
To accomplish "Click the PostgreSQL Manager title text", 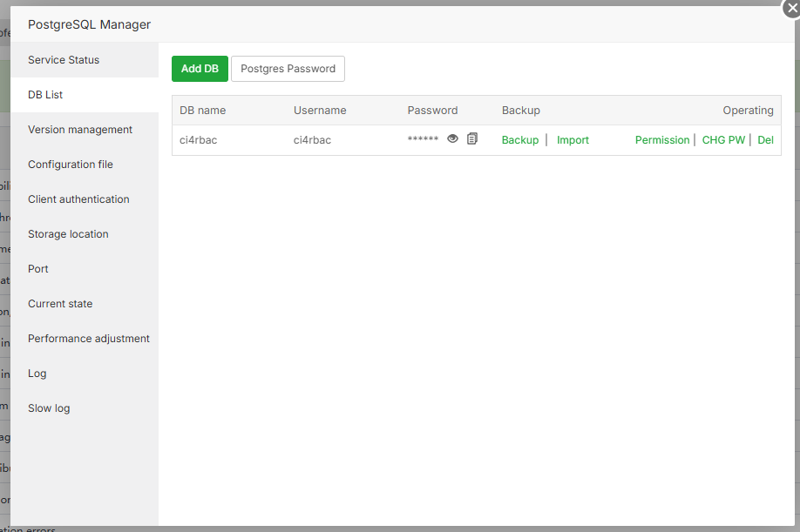I will coord(89,24).
